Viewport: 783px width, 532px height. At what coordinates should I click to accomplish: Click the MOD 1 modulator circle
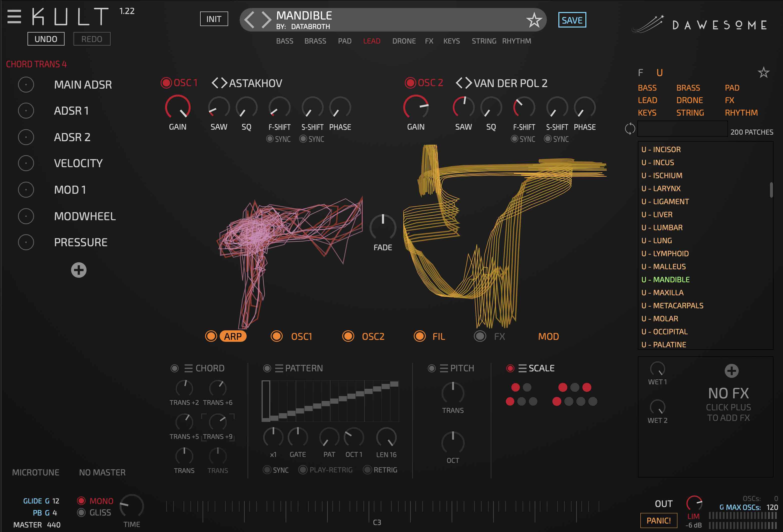(26, 190)
